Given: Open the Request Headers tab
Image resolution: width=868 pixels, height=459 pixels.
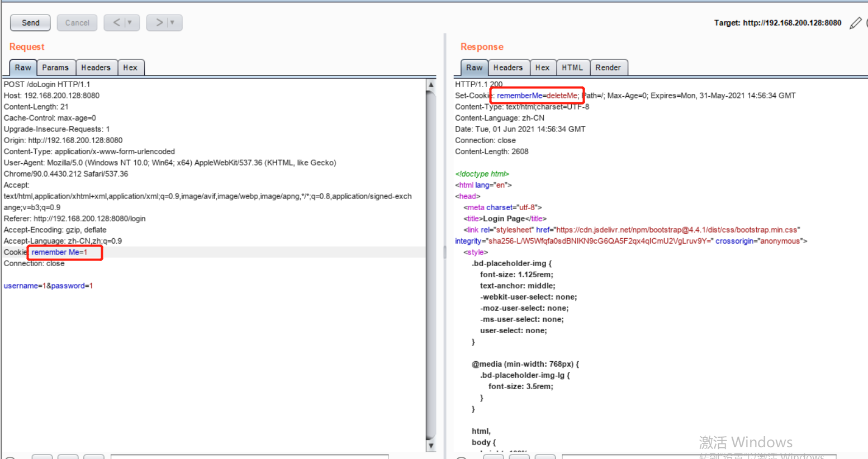Looking at the screenshot, I should click(96, 68).
